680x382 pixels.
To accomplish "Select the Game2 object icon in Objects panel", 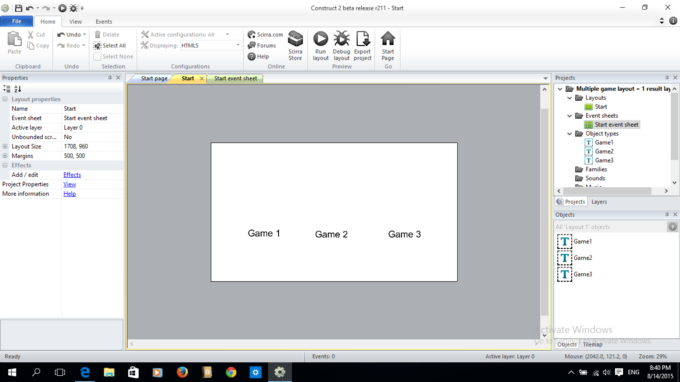I will click(x=564, y=258).
